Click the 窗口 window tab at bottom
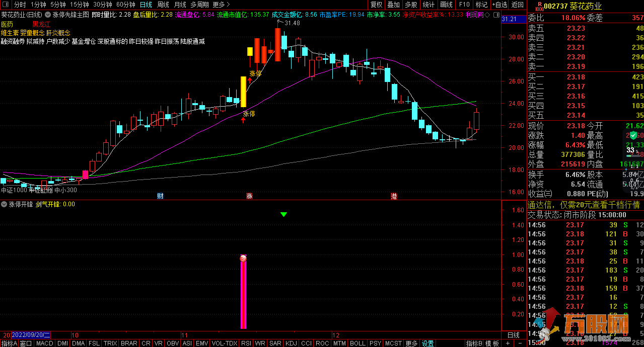The height and width of the screenshot is (347, 644). 26,343
